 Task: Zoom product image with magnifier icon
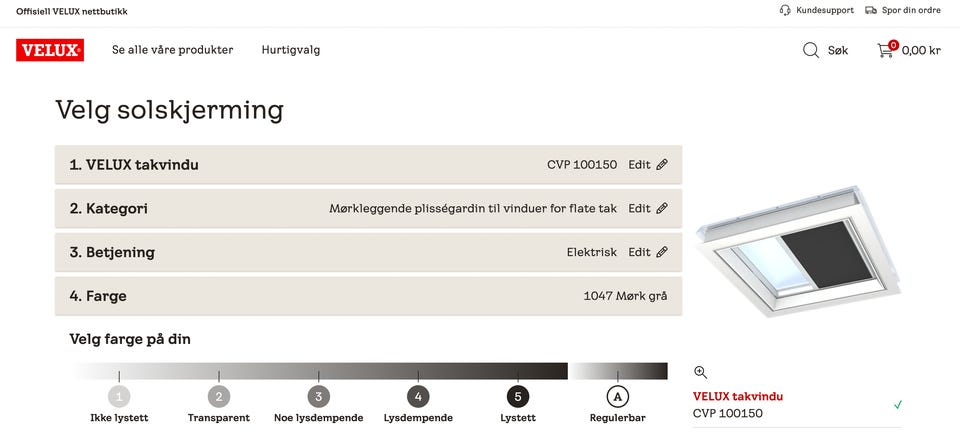(x=700, y=372)
